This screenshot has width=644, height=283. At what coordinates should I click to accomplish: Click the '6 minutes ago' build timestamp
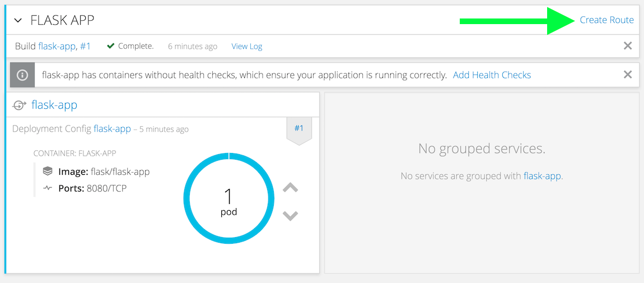click(193, 47)
